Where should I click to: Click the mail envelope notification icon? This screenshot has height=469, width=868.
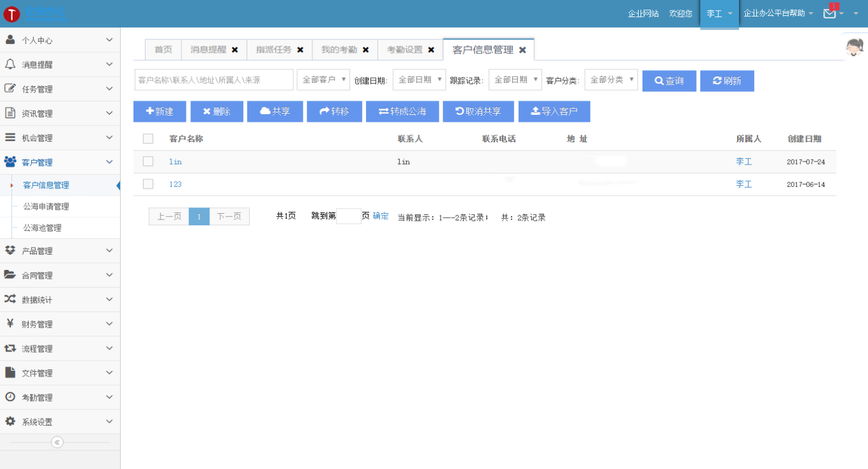click(830, 13)
